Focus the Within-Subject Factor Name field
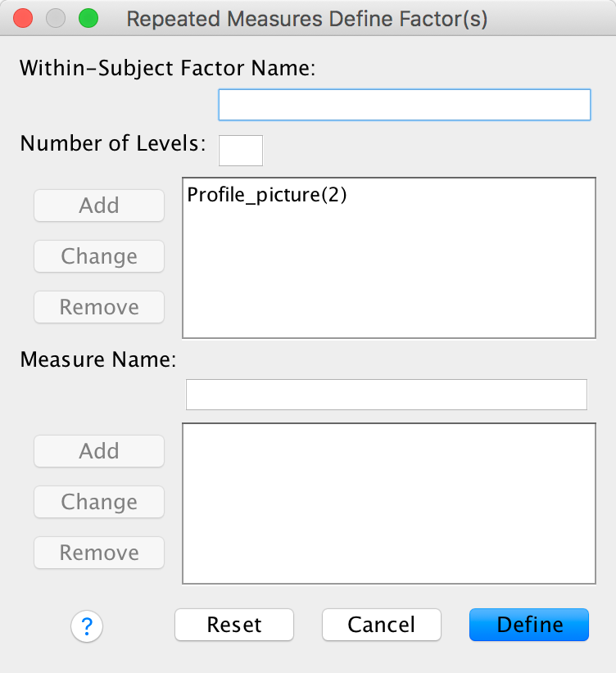Screen dimensions: 616x673 click(x=404, y=105)
